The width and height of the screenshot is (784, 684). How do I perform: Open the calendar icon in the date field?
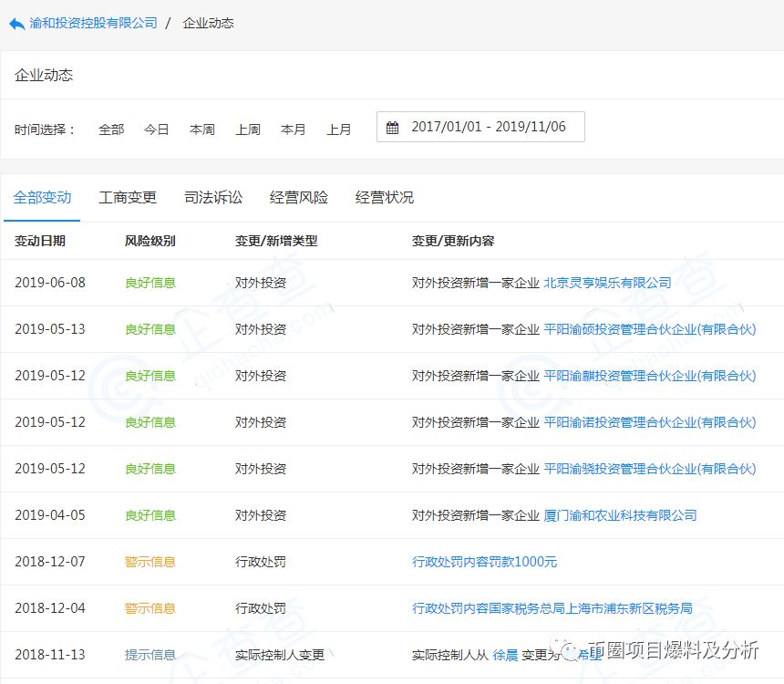(x=393, y=127)
